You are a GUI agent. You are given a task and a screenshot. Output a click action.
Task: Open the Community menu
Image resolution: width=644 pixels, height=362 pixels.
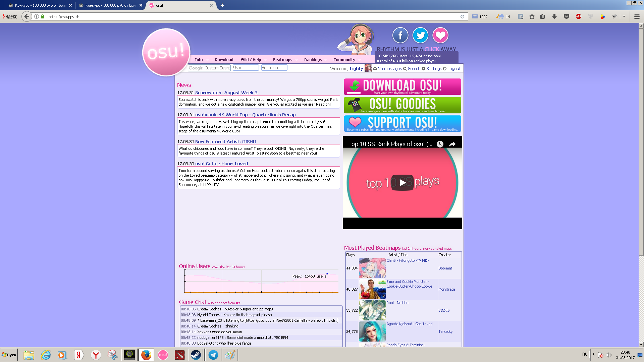pyautogui.click(x=344, y=60)
